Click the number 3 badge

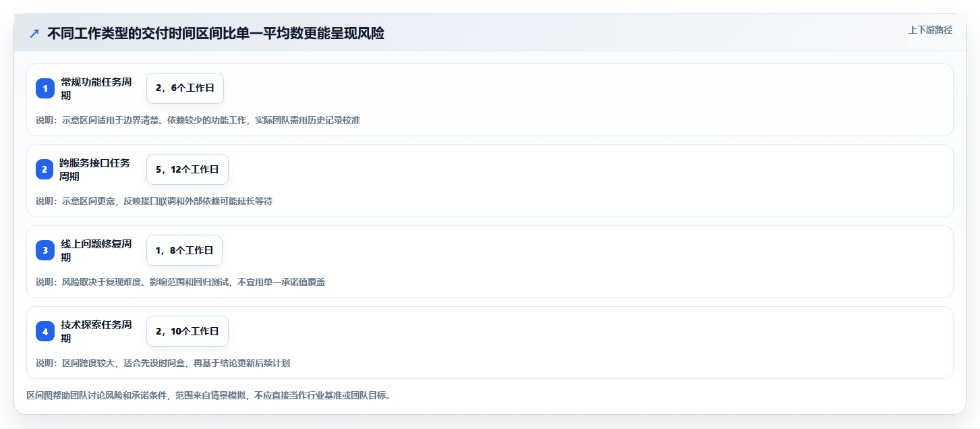point(45,250)
